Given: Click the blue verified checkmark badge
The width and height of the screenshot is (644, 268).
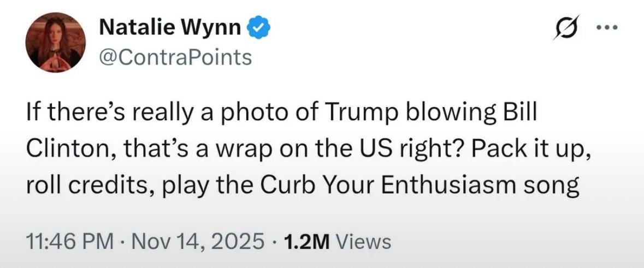Looking at the screenshot, I should tap(258, 28).
